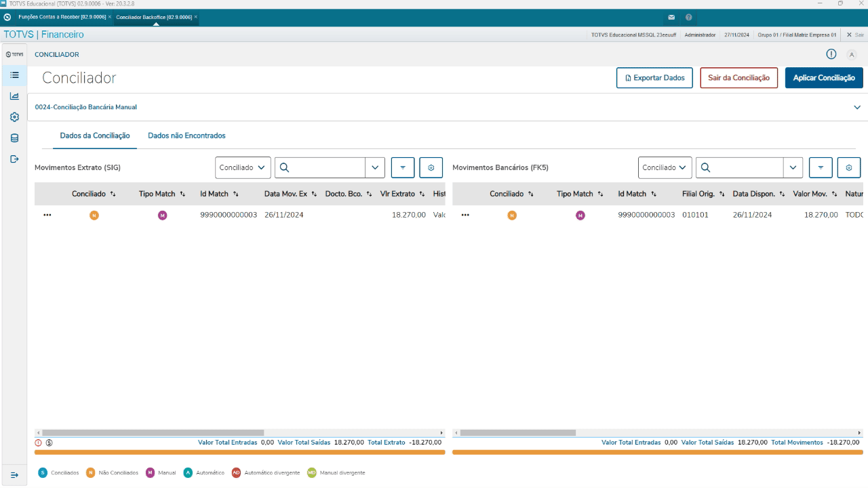Open row actions menu in the Bancários table
Viewport: 868px width, 488px height.
[x=465, y=215]
